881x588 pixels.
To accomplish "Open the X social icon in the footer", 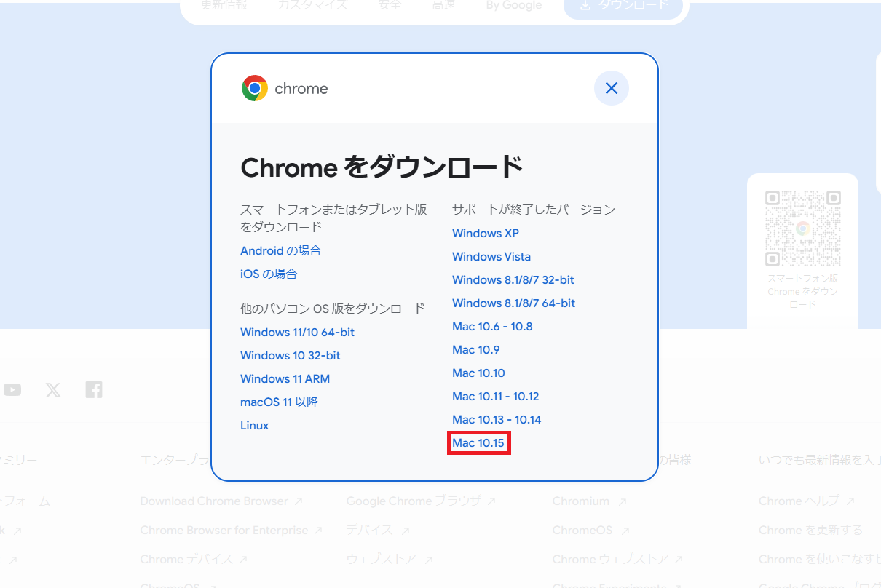I will 53,390.
